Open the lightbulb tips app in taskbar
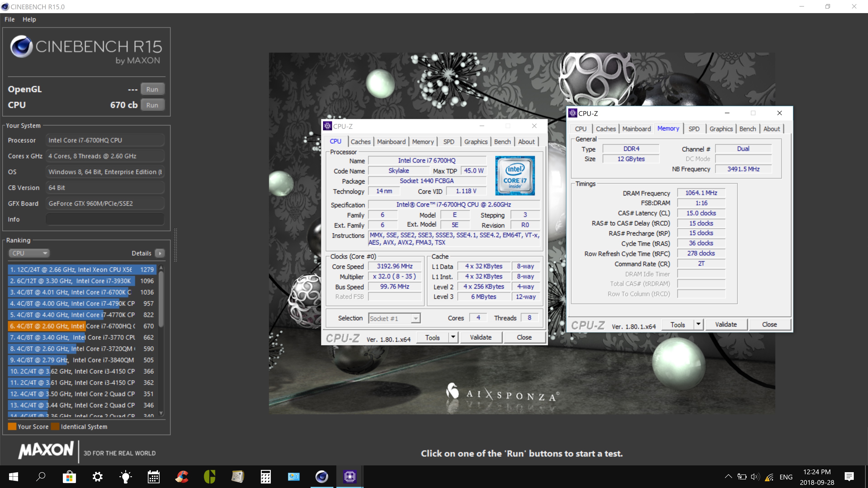868x488 pixels. (125, 476)
